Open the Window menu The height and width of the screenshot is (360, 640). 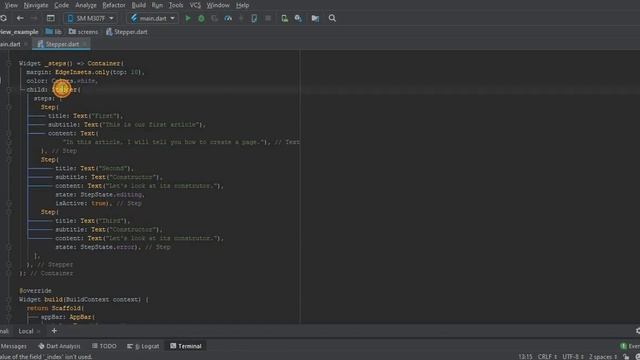coord(218,5)
